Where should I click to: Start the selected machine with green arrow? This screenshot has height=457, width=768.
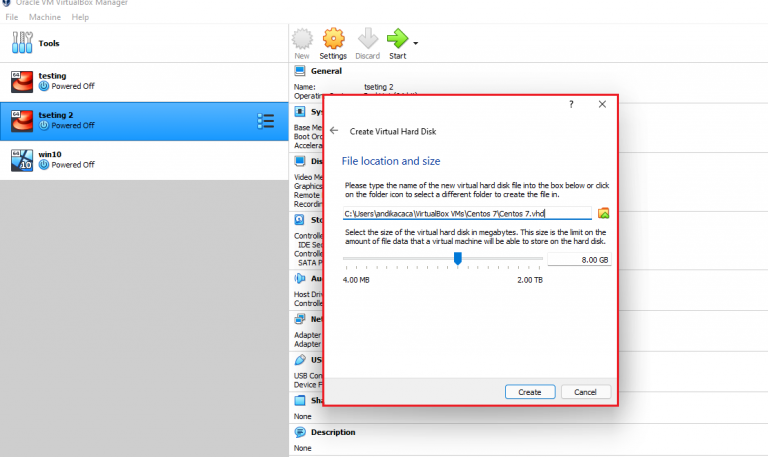click(397, 38)
